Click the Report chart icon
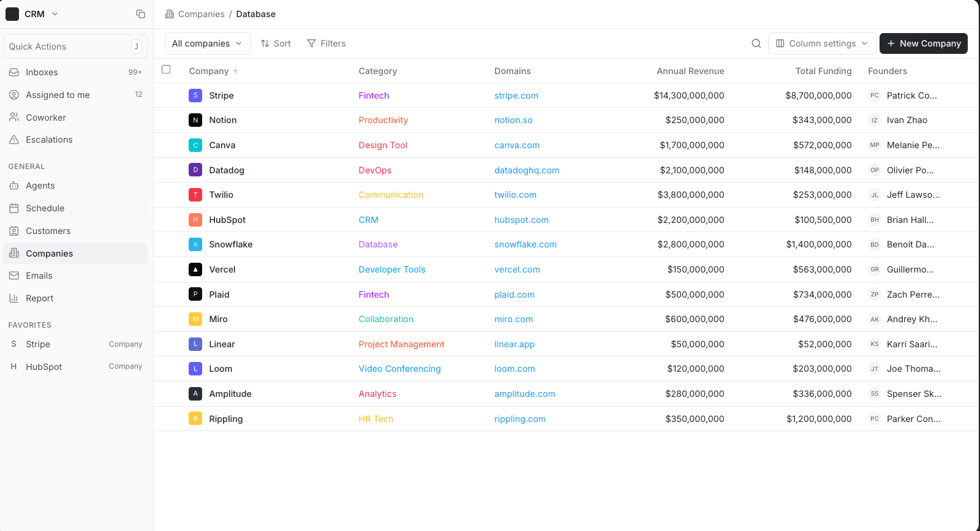The height and width of the screenshot is (531, 980). [14, 298]
